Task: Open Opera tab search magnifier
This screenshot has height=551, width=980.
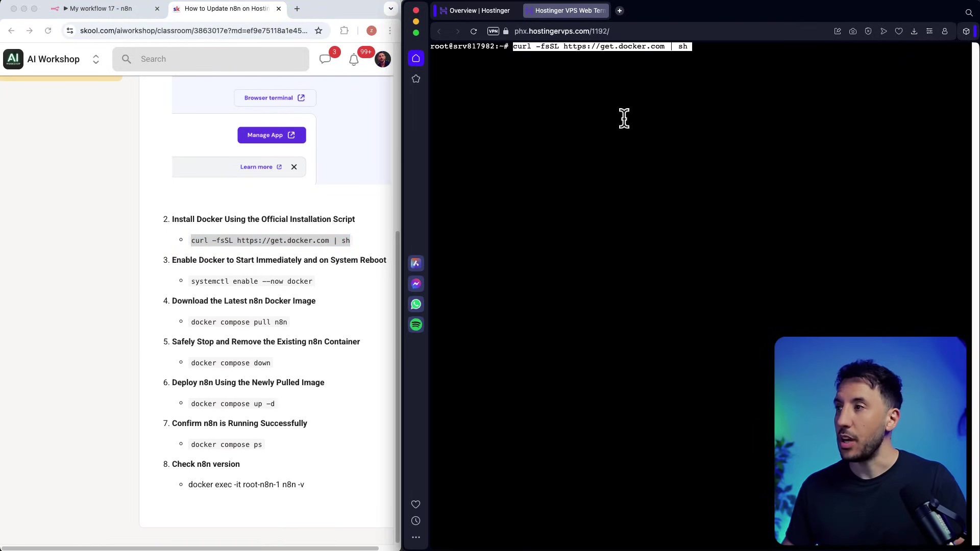Action: (x=969, y=13)
